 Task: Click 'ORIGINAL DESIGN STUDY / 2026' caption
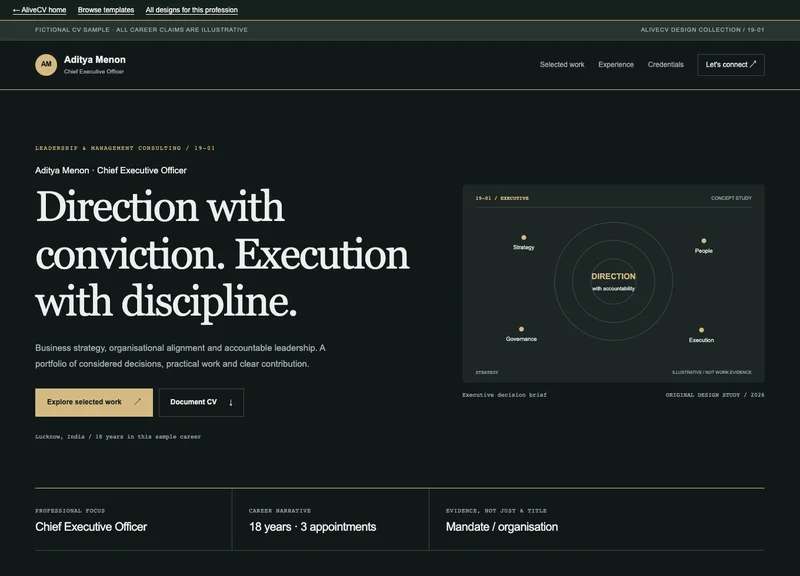pos(715,395)
